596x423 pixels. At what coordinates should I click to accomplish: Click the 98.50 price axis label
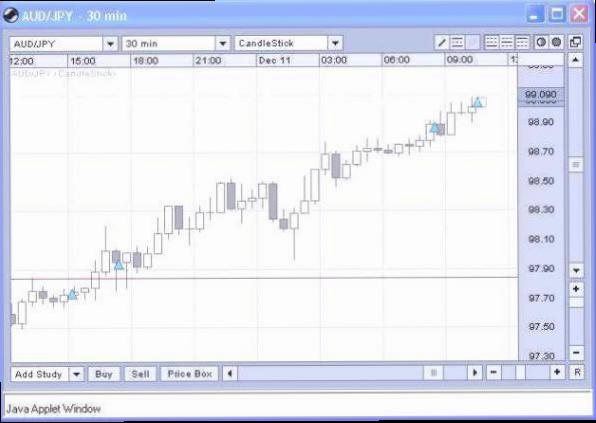541,181
